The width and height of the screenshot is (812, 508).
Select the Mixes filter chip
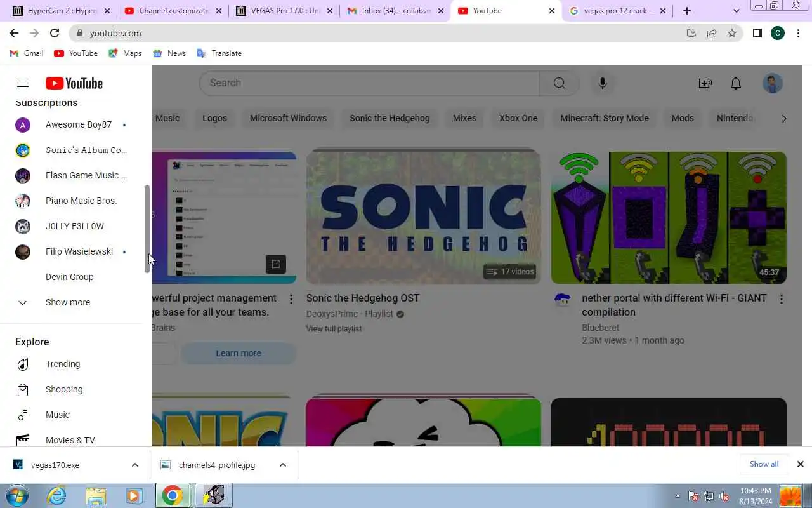point(464,118)
